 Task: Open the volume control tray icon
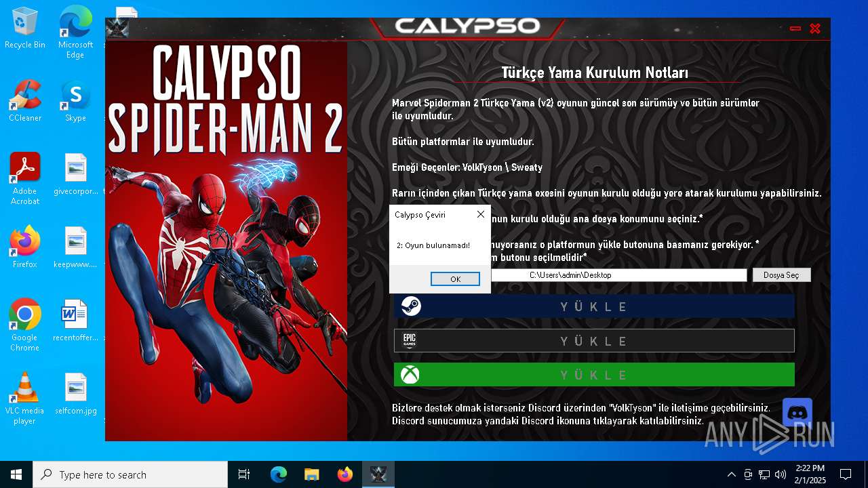point(781,474)
